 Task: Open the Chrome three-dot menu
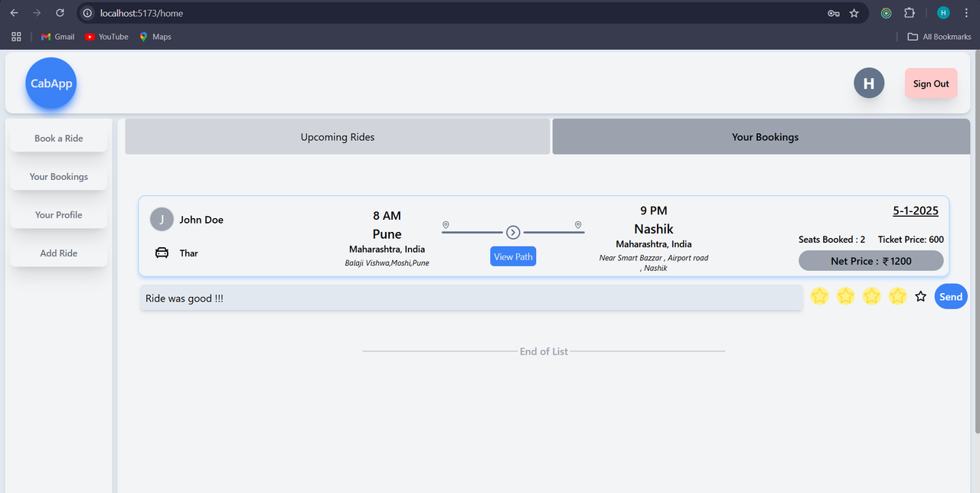pos(968,13)
